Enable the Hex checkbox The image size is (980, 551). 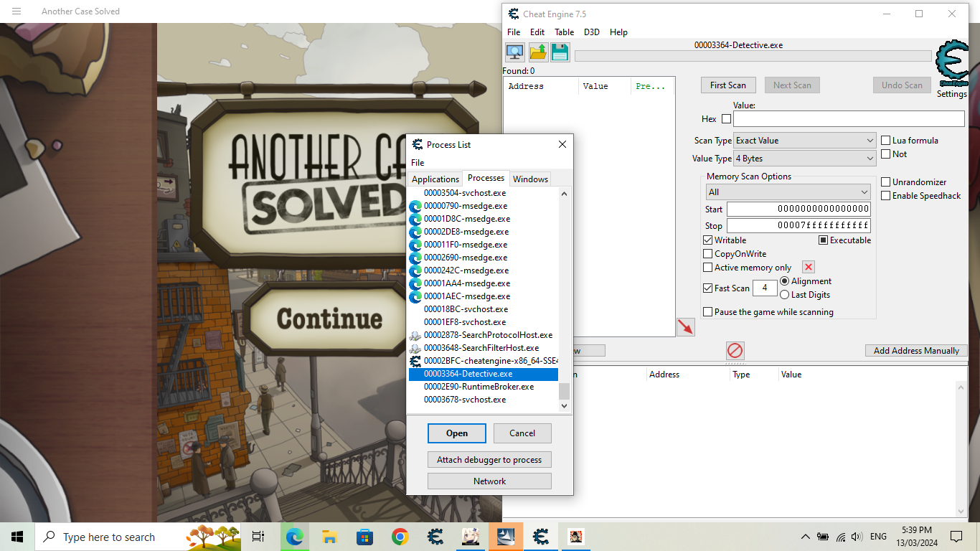(725, 118)
